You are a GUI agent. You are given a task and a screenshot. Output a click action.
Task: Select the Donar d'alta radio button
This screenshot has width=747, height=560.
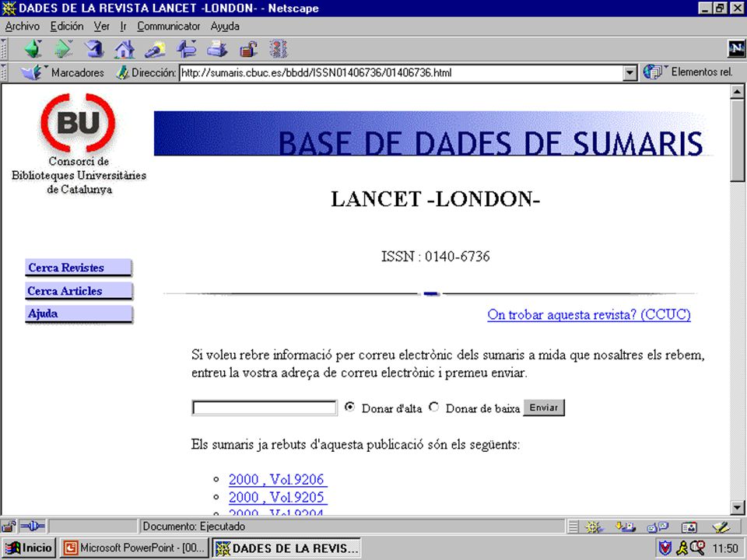[x=349, y=407]
